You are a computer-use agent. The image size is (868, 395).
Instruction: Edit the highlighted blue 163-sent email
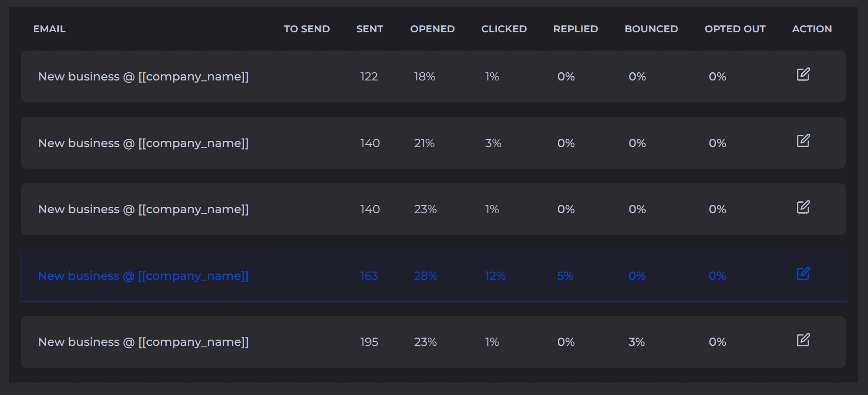803,274
